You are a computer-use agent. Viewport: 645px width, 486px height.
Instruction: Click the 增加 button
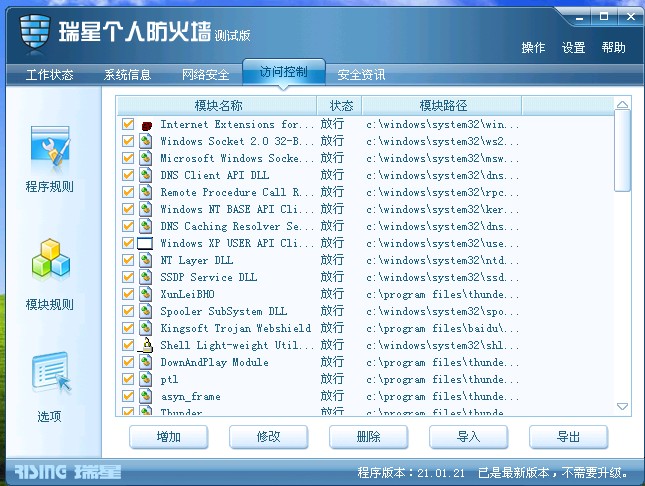(169, 437)
